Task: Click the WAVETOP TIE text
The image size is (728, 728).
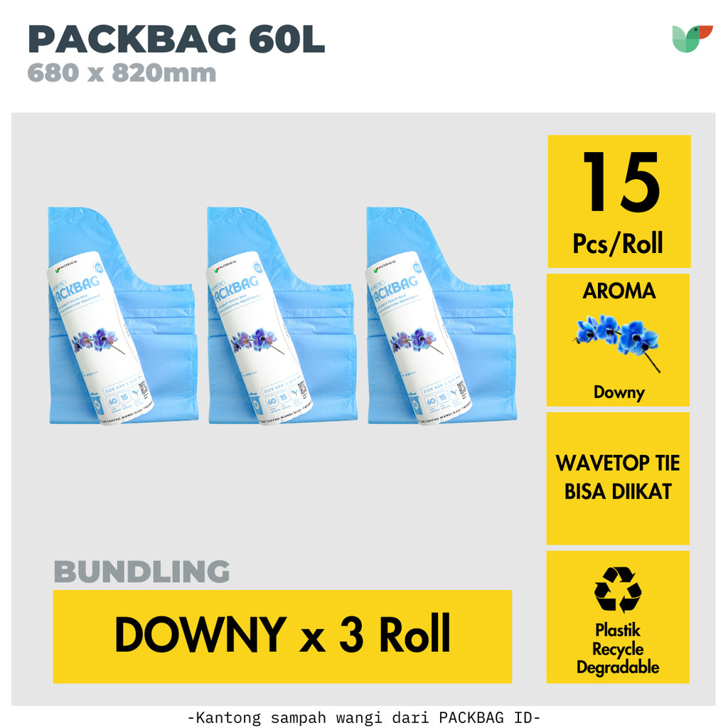Action: coord(618,463)
